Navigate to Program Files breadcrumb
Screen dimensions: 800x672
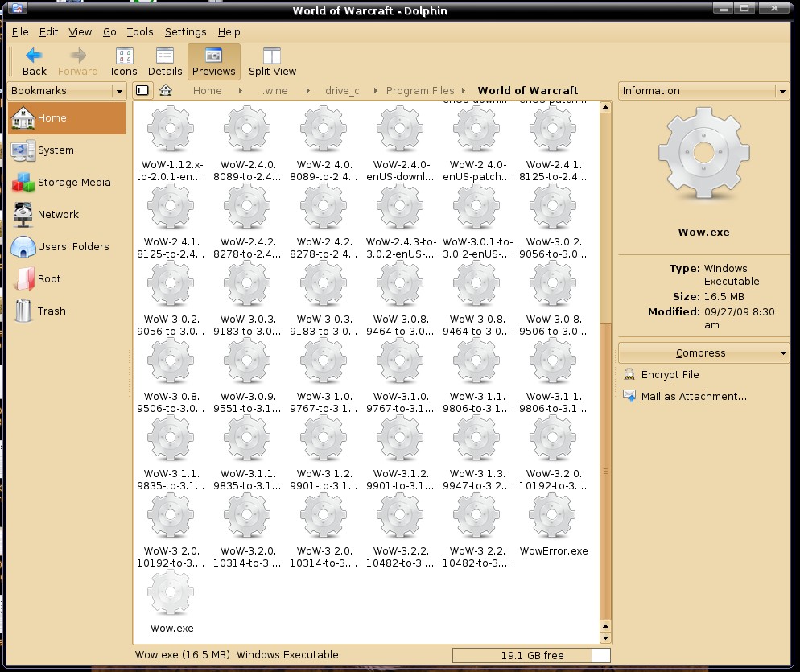pyautogui.click(x=420, y=90)
